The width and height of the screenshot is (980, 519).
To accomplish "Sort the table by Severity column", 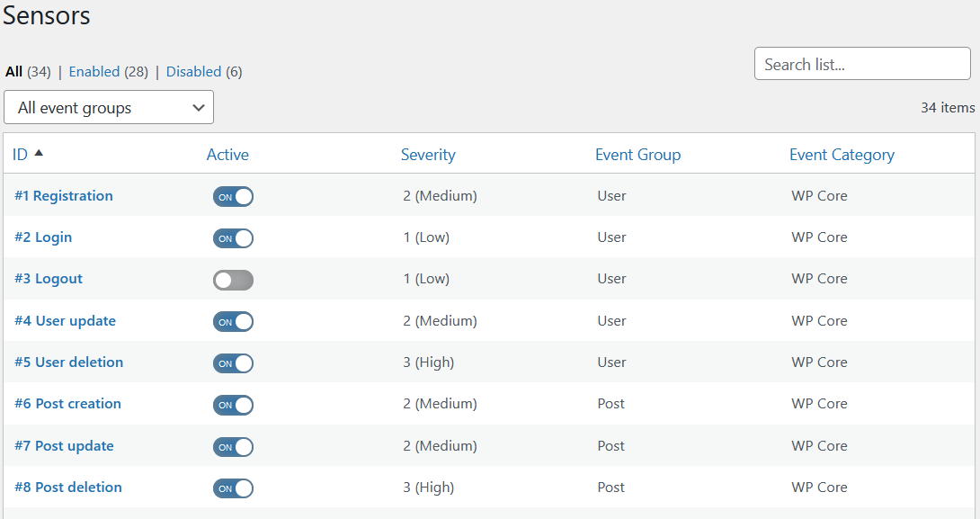I will pos(428,155).
